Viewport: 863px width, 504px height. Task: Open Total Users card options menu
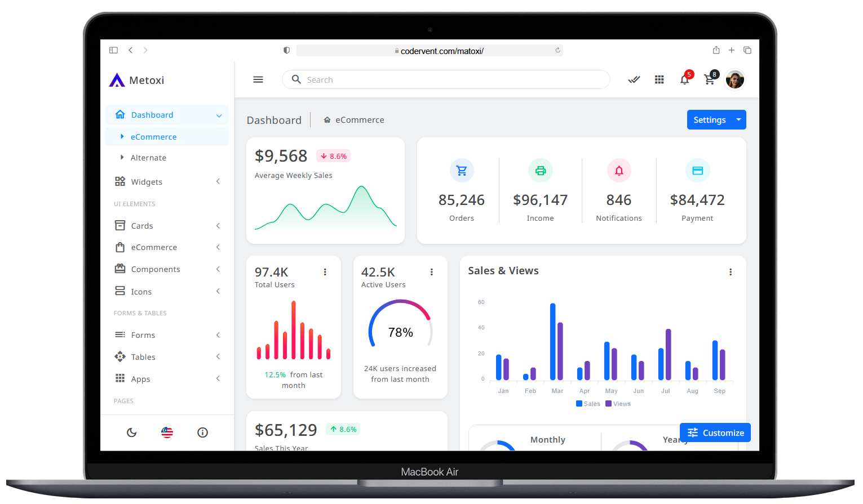(325, 272)
